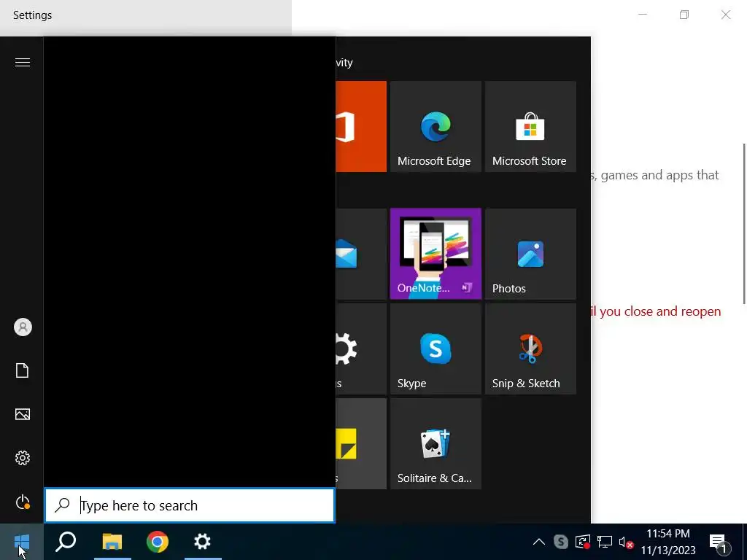Open File Explorer from the taskbar
This screenshot has width=747, height=560.
(112, 542)
